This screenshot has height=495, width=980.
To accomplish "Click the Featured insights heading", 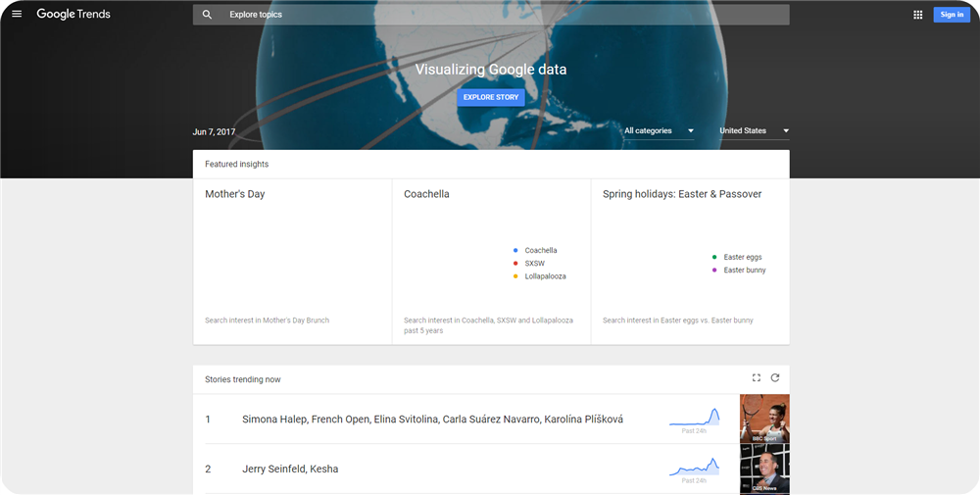I will [237, 164].
